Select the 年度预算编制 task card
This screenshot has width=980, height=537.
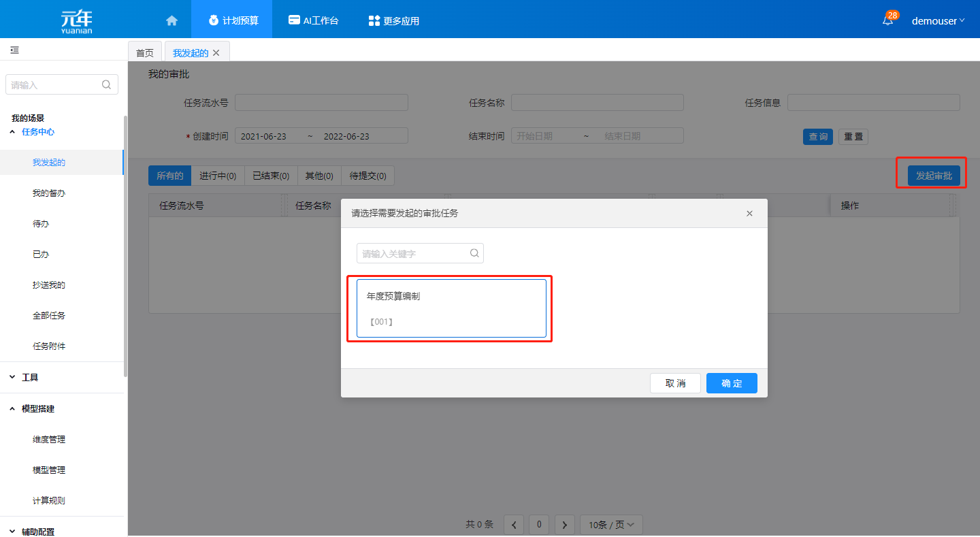pos(451,308)
